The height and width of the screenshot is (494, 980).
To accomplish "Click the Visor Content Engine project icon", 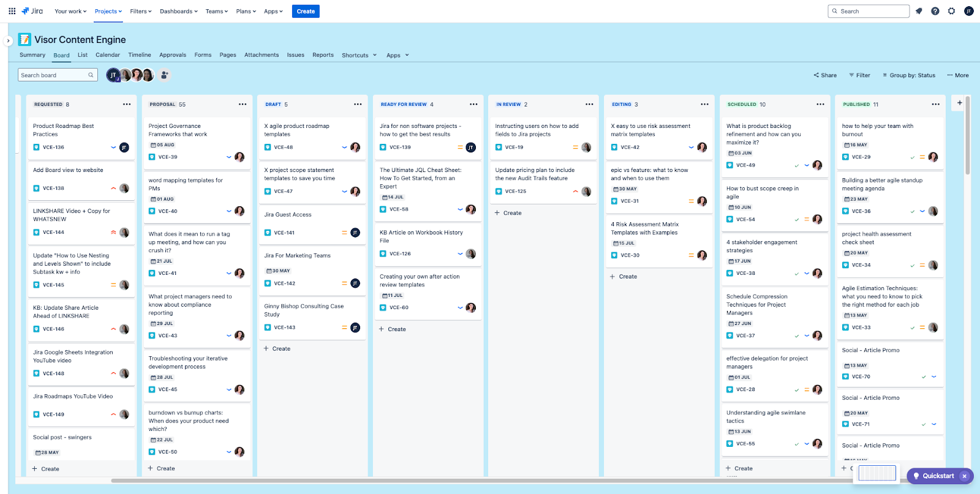I will click(x=24, y=39).
